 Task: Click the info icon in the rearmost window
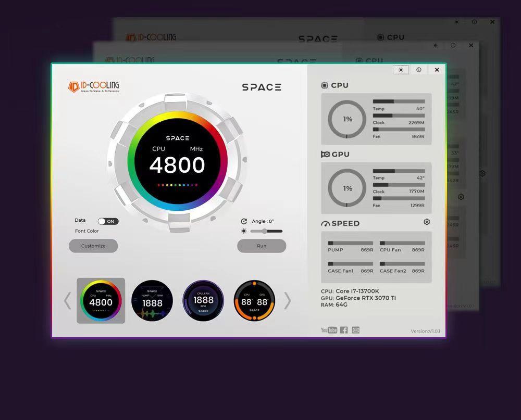pos(474,22)
